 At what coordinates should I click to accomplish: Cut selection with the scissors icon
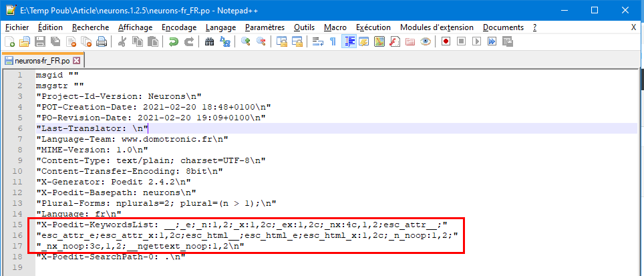tap(122, 41)
